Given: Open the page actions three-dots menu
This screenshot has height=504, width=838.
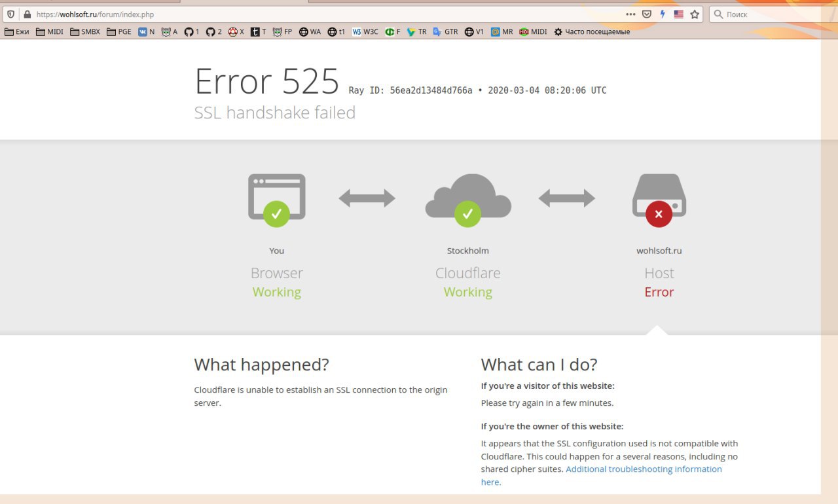Looking at the screenshot, I should point(630,14).
